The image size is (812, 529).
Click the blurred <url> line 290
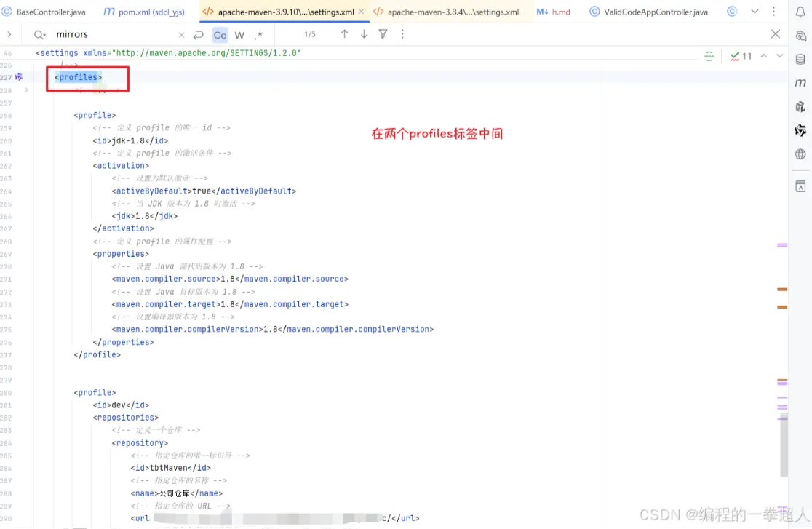[x=275, y=518]
